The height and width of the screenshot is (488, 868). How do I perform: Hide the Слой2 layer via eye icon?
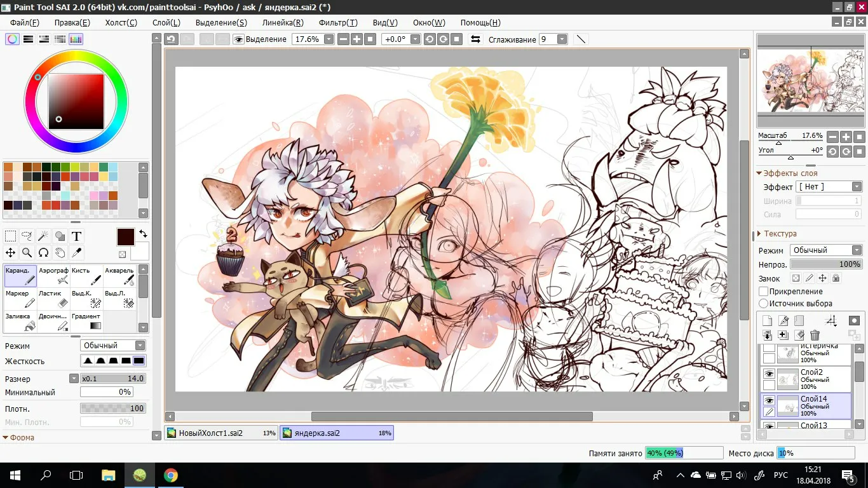(x=769, y=374)
